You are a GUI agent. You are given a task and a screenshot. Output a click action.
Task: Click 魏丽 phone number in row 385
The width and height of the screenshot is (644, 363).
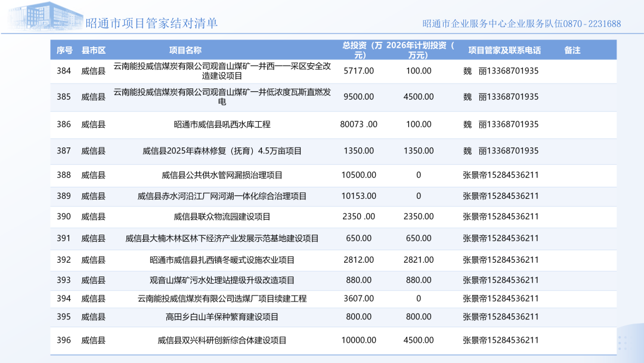click(501, 97)
